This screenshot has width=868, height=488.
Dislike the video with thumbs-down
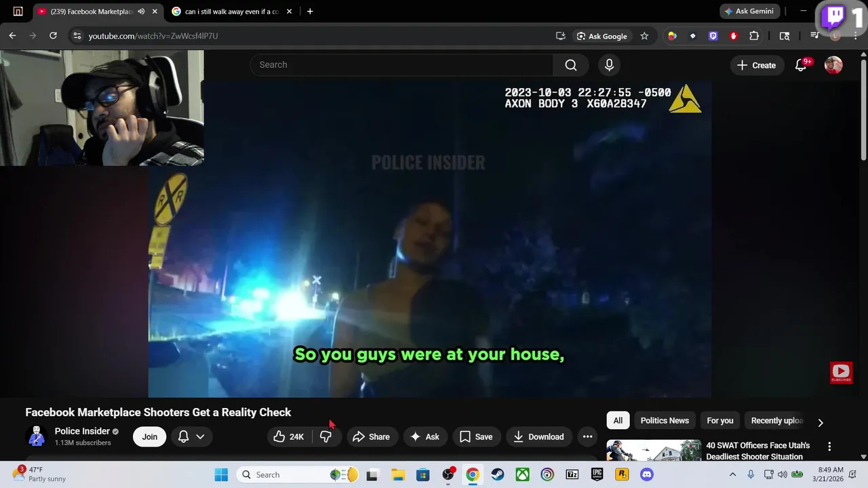coord(326,437)
